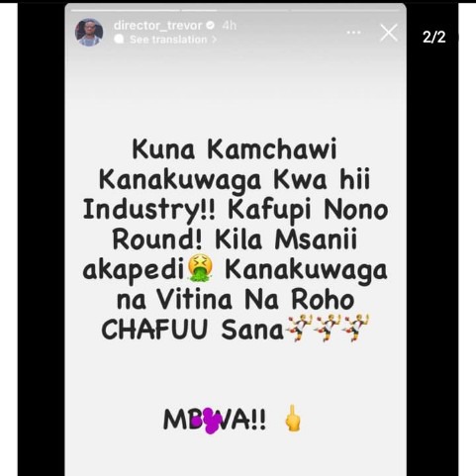Click the purple scribble over MBWA
Viewport: 476px width, 476px height.
[x=209, y=421]
